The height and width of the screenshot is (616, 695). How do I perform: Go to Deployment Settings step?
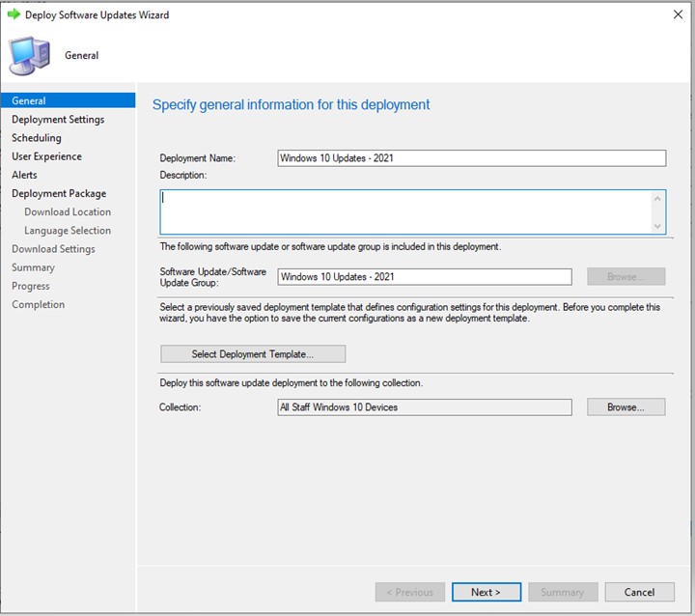coord(58,120)
